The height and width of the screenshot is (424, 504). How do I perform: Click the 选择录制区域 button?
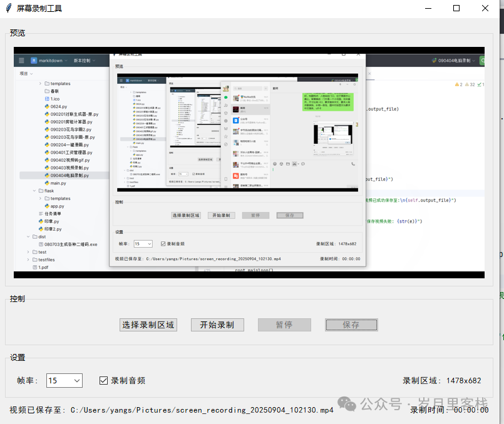(x=148, y=325)
